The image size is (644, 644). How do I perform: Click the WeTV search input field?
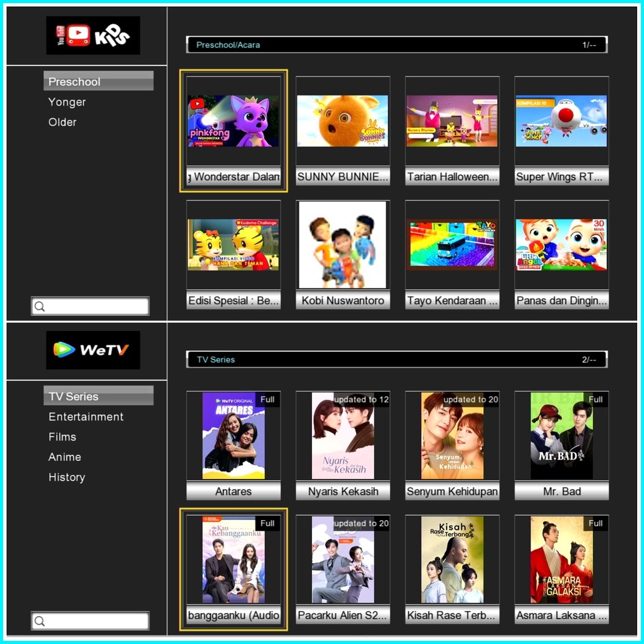tap(97, 621)
